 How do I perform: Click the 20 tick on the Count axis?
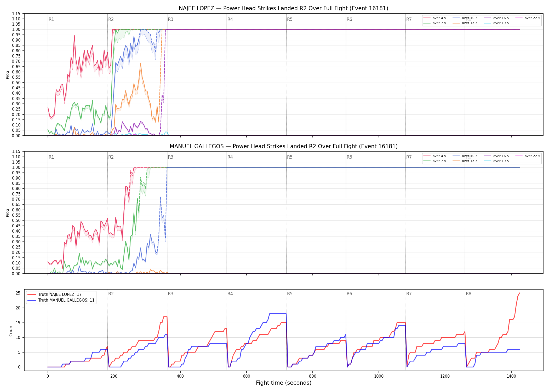(x=18, y=308)
